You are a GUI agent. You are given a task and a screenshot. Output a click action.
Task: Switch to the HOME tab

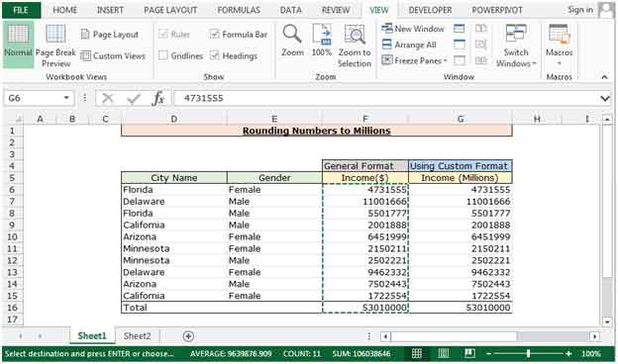[x=65, y=10]
